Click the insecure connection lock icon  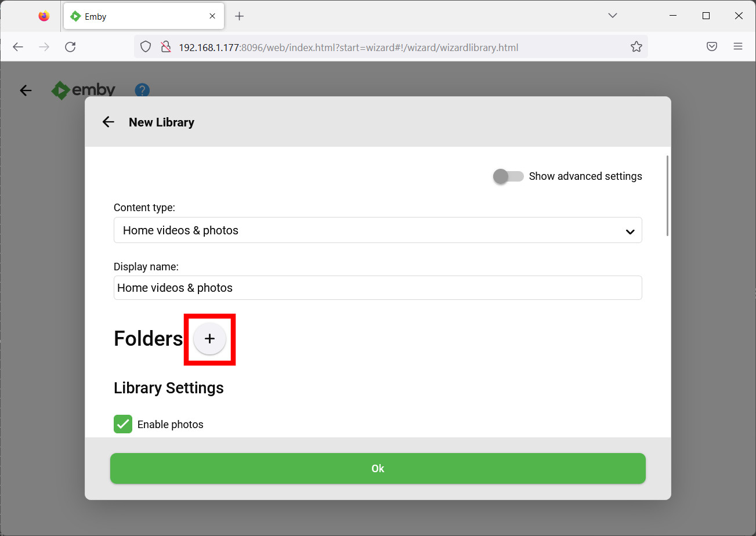166,47
